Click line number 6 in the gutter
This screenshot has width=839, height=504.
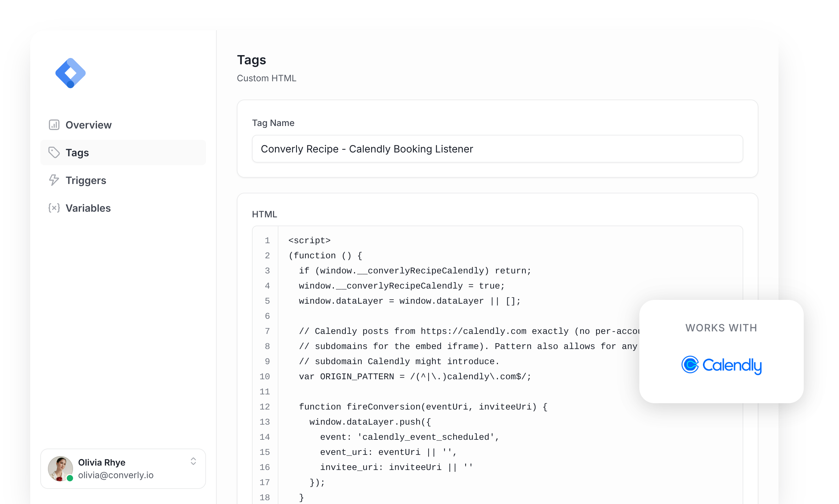267,316
